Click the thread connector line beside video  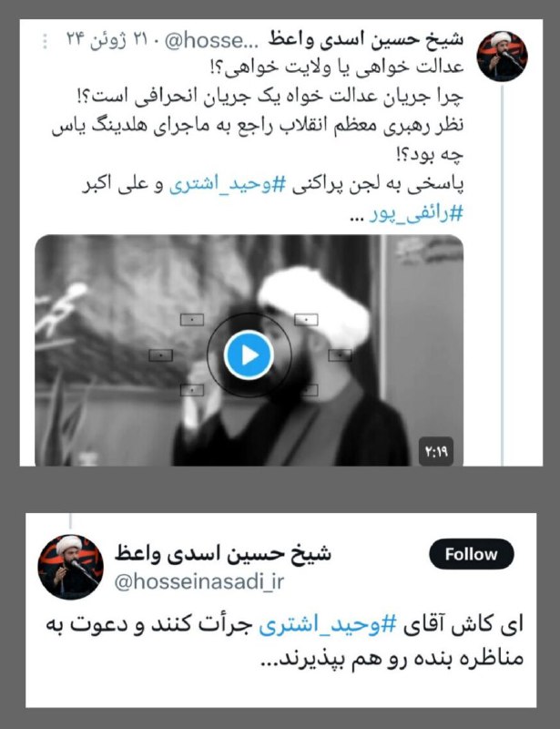[x=503, y=274]
